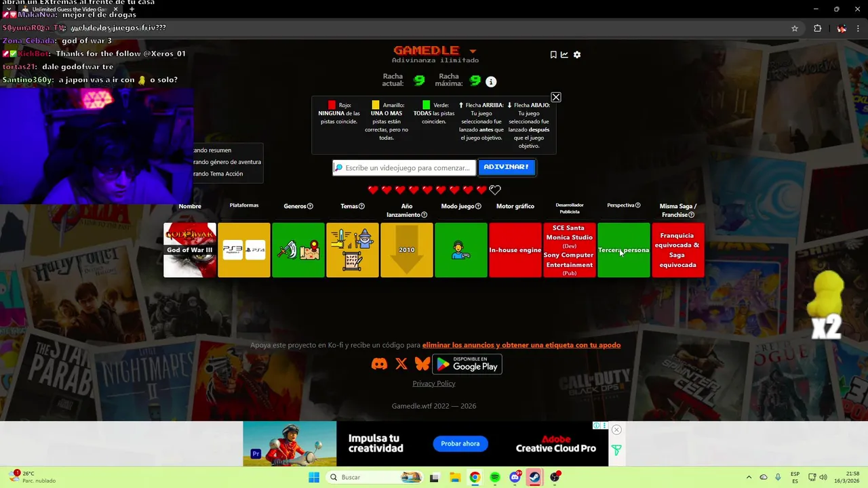Show help for the Perspectiva column
This screenshot has height=488, width=868.
(637, 205)
